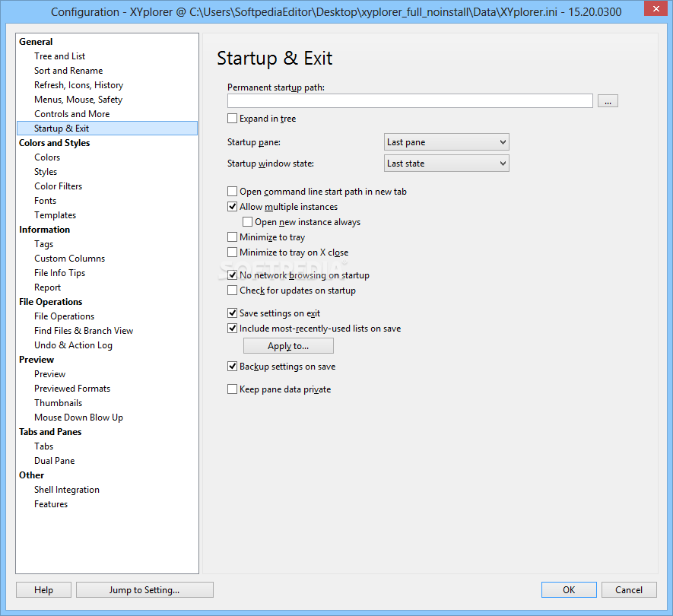This screenshot has height=616, width=673.
Task: Open the Styles settings page
Action: pos(46,172)
